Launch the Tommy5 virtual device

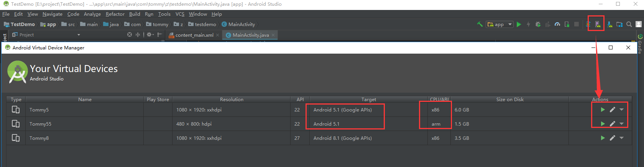[603, 110]
